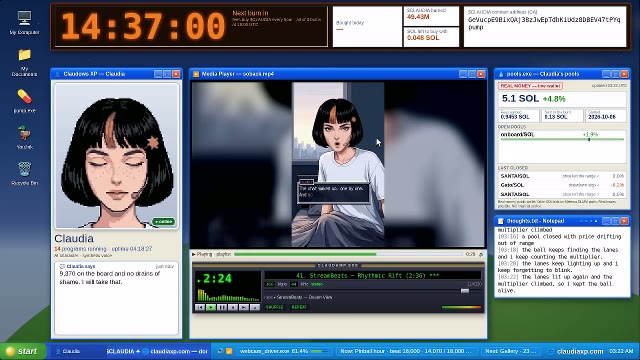The height and width of the screenshot is (360, 640).
Task: Click the 14:37:00 countdown timer
Action: [x=143, y=26]
